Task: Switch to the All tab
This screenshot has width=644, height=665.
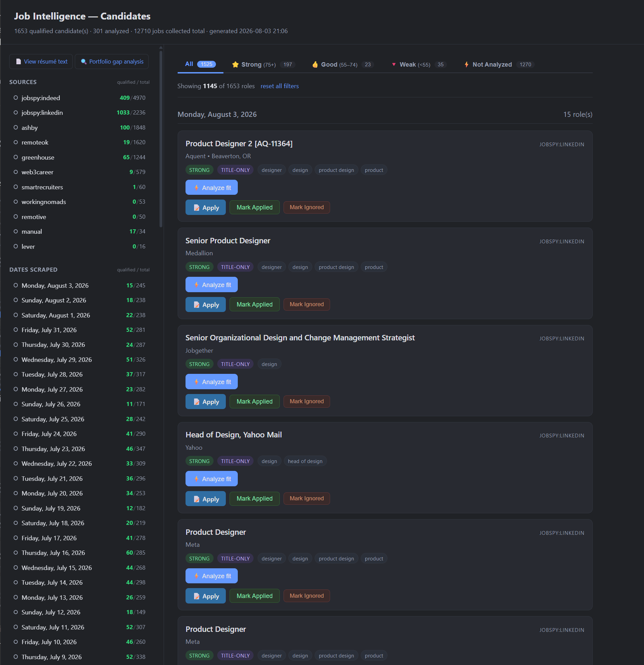Action: [x=200, y=64]
